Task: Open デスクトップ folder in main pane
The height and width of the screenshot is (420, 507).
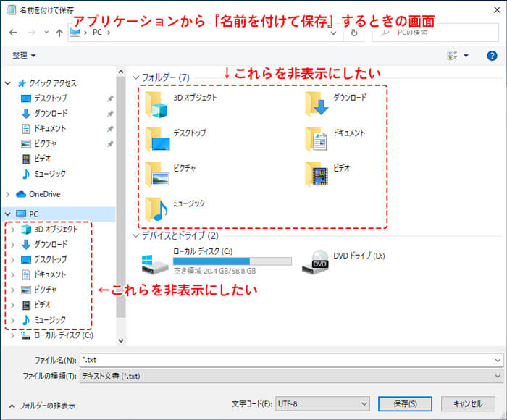Action: [x=175, y=139]
